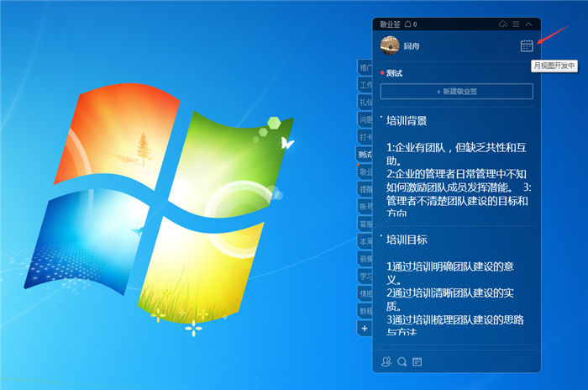This screenshot has width=588, height=390.
Task: Add a new category with plus tab
Action: [365, 329]
